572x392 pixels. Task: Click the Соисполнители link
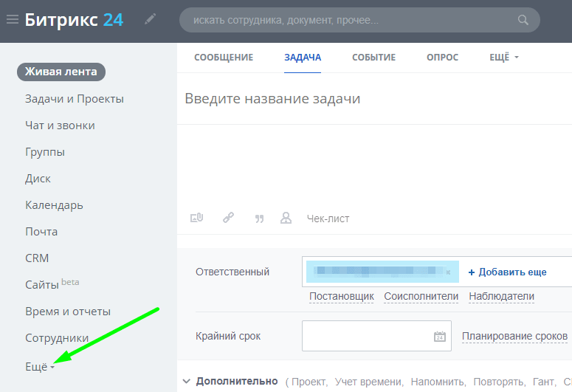421,296
